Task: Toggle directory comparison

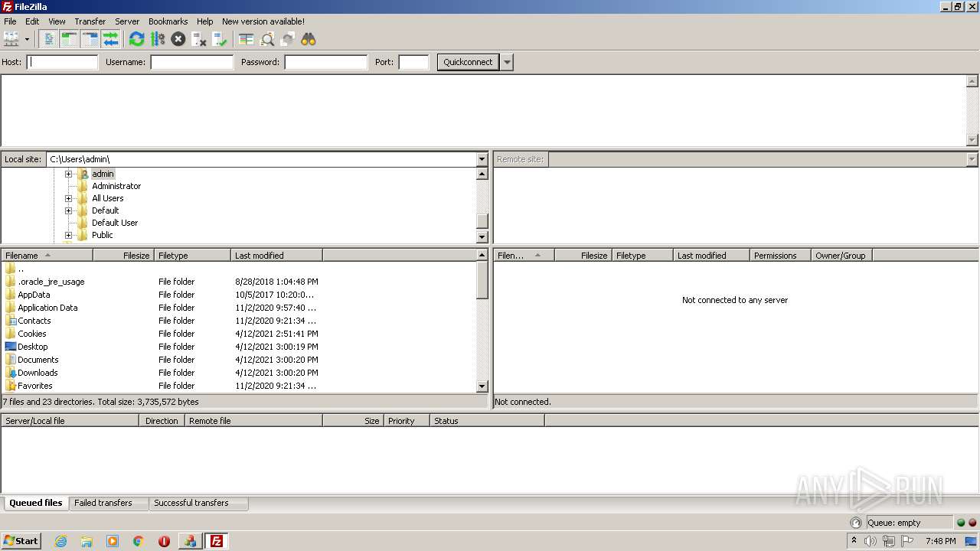Action: pos(266,39)
